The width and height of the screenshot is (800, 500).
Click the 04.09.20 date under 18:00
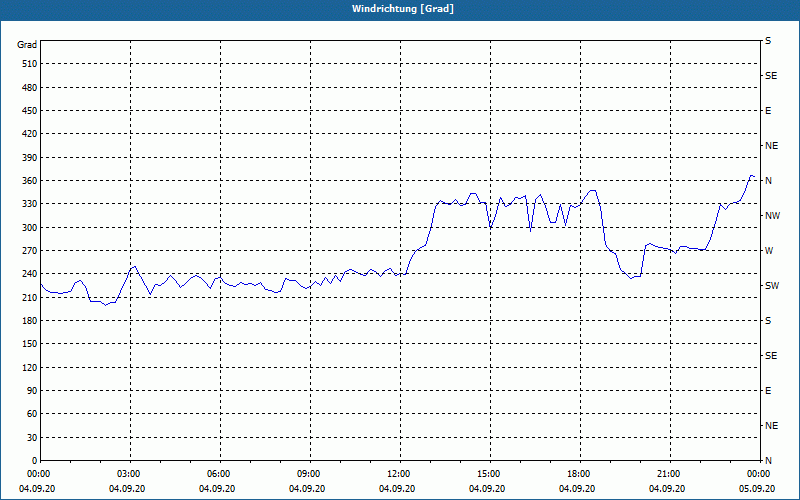[577, 489]
